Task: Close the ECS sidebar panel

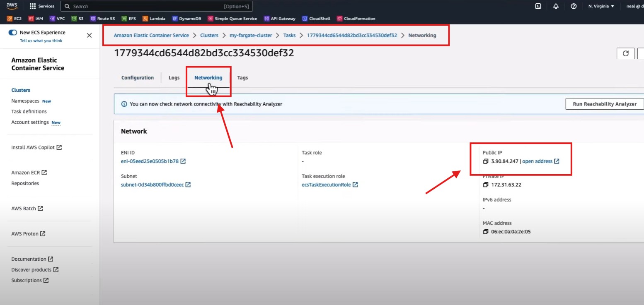Action: [89, 36]
